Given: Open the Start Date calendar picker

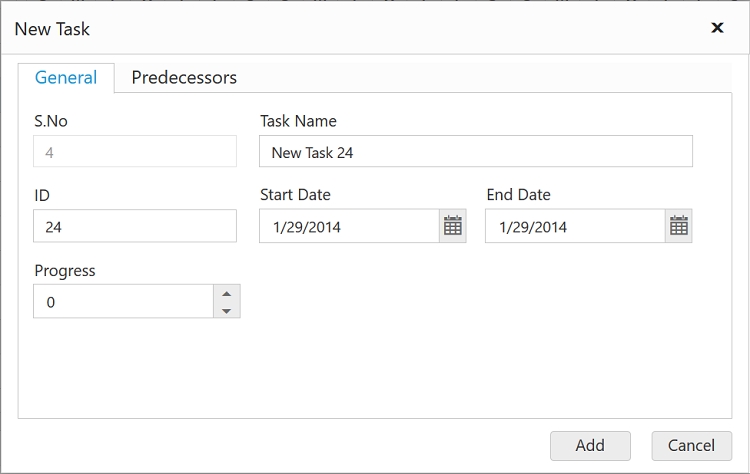Looking at the screenshot, I should (x=453, y=226).
